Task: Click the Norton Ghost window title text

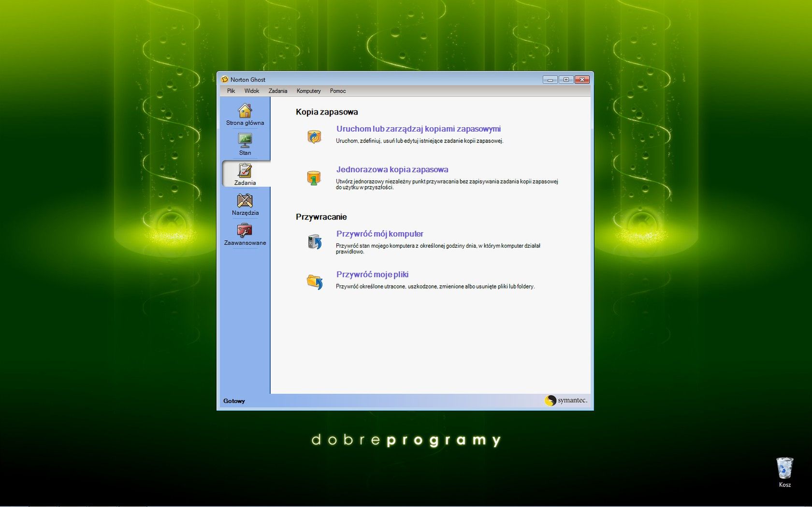Action: pyautogui.click(x=248, y=80)
